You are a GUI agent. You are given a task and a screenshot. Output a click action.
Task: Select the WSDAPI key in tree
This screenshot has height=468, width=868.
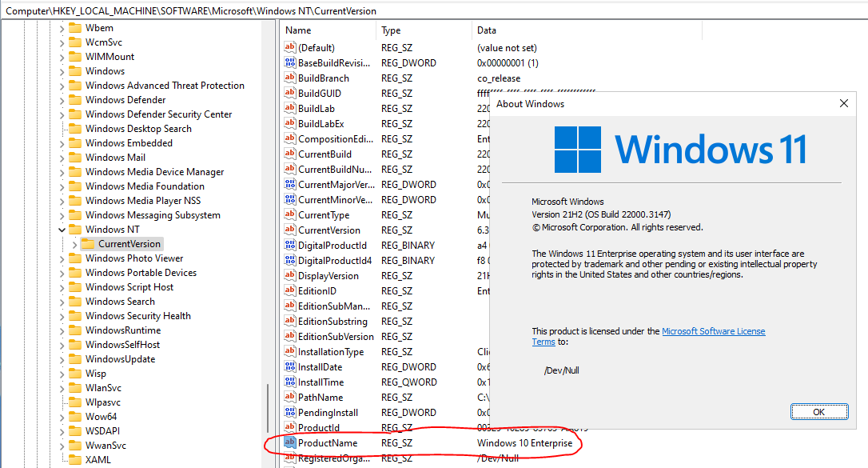(102, 431)
